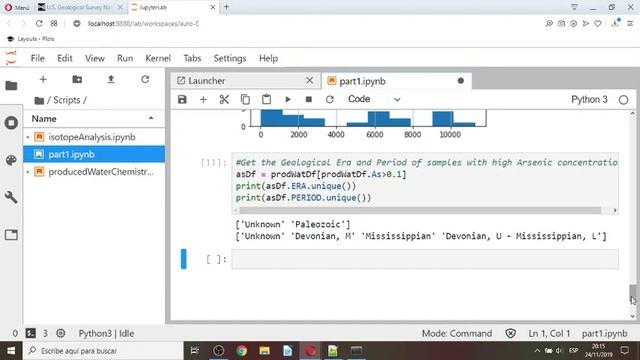Open File Explorer from the taskbar
The width and height of the screenshot is (640, 360).
(x=264, y=351)
